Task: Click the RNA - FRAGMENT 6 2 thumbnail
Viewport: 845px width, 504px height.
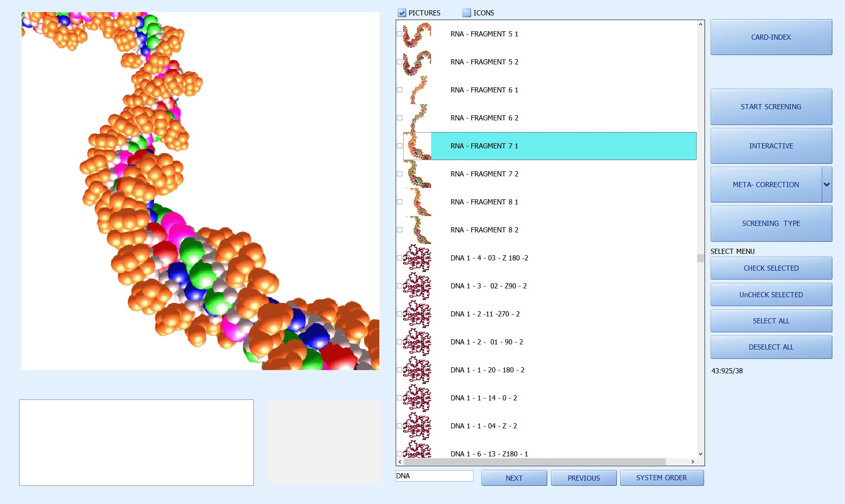Action: tap(417, 118)
